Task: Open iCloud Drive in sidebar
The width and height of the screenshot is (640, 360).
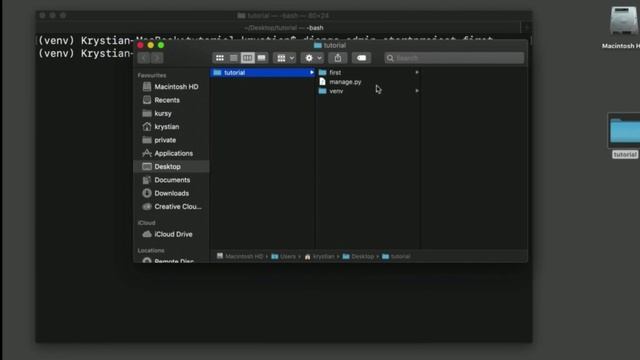Action: click(x=167, y=234)
